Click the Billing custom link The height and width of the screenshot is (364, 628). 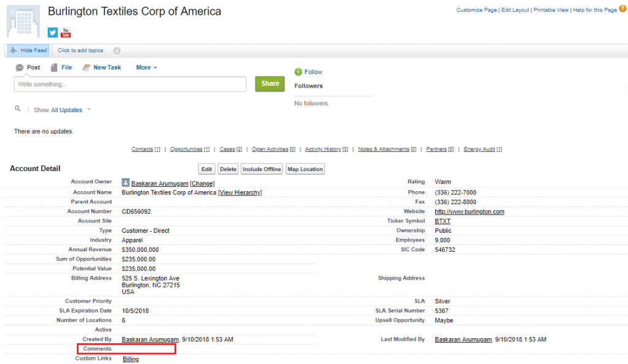click(x=129, y=358)
